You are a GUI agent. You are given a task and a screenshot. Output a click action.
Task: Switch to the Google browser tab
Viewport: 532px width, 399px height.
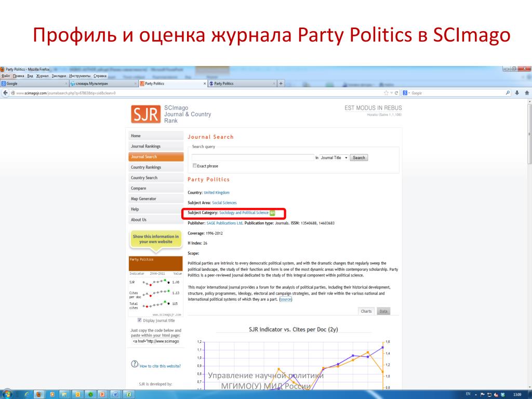pyautogui.click(x=34, y=84)
